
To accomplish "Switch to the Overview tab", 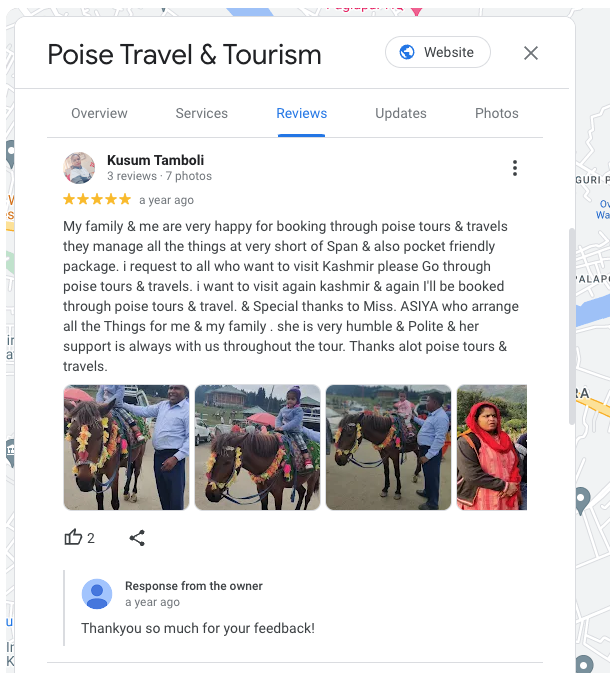I will 99,113.
